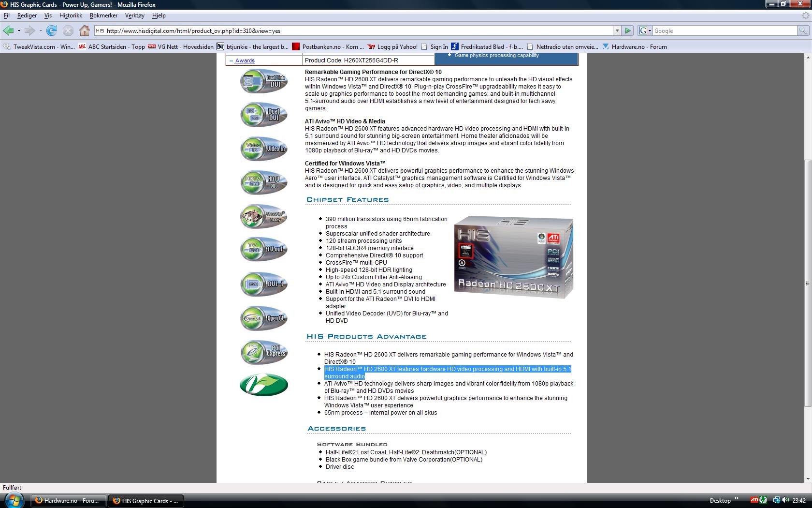This screenshot has height=508, width=812.
Task: Click the ATI tray icon
Action: click(x=754, y=500)
